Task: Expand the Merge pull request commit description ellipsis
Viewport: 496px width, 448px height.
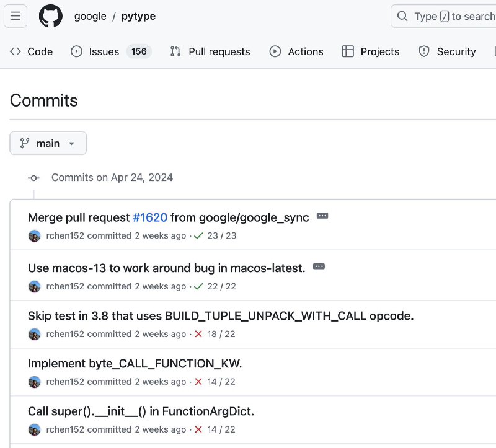Action: tap(322, 216)
